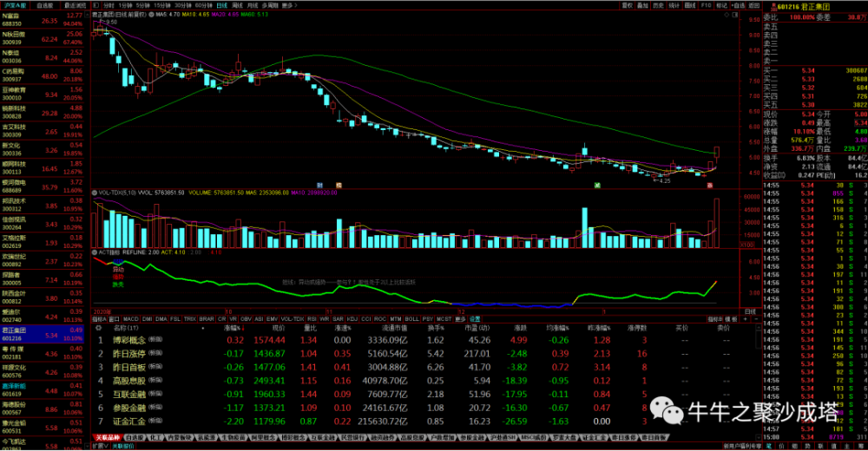Click the circular icon after 君正集团(日线,前复权)
868x451 pixels.
pyautogui.click(x=151, y=15)
